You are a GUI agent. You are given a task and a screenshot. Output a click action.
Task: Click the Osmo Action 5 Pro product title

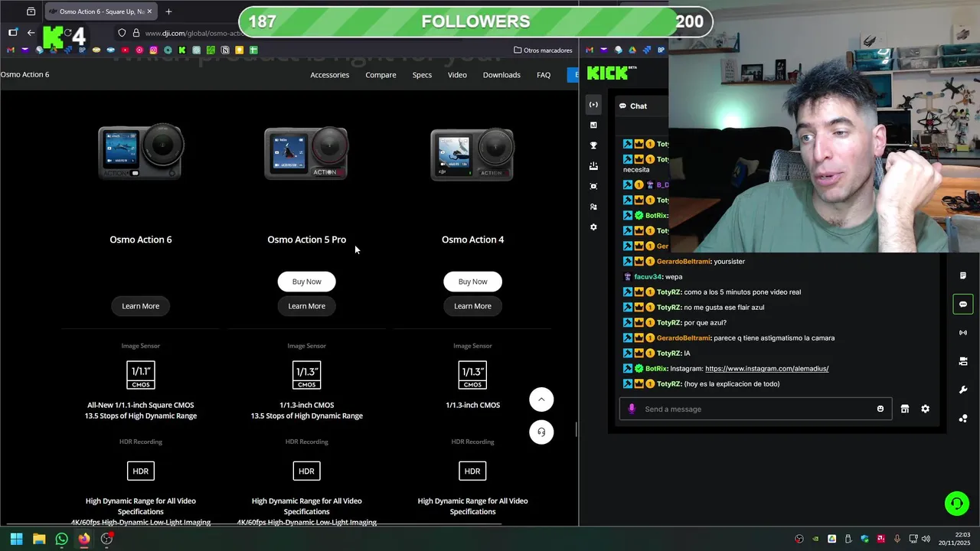coord(306,240)
